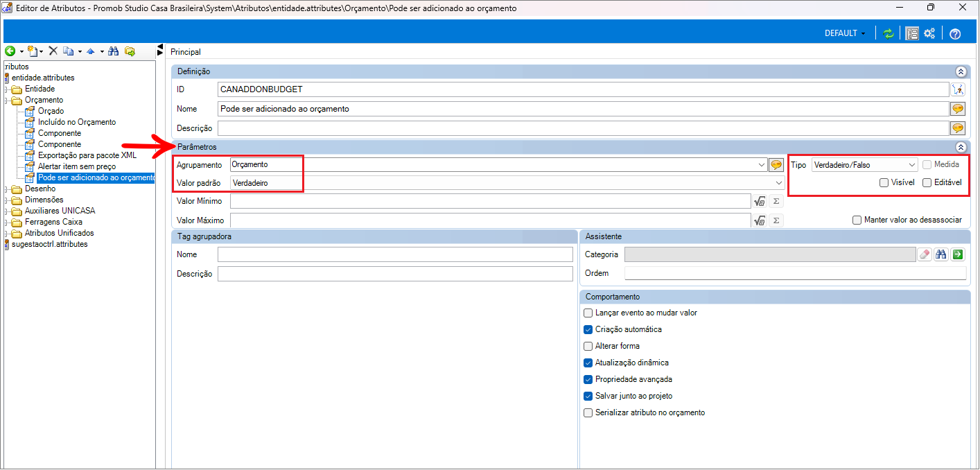Click the speech bubble icon beside Nome field
The height and width of the screenshot is (470, 980).
click(x=957, y=109)
